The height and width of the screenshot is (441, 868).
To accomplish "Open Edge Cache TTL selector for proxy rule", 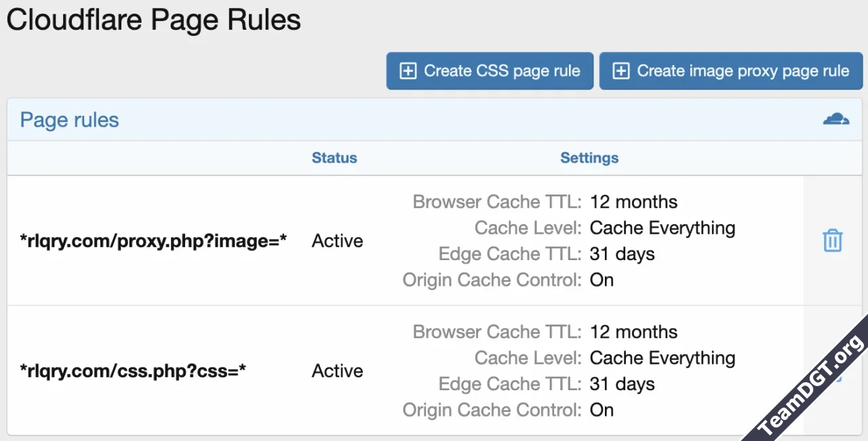I will [622, 253].
